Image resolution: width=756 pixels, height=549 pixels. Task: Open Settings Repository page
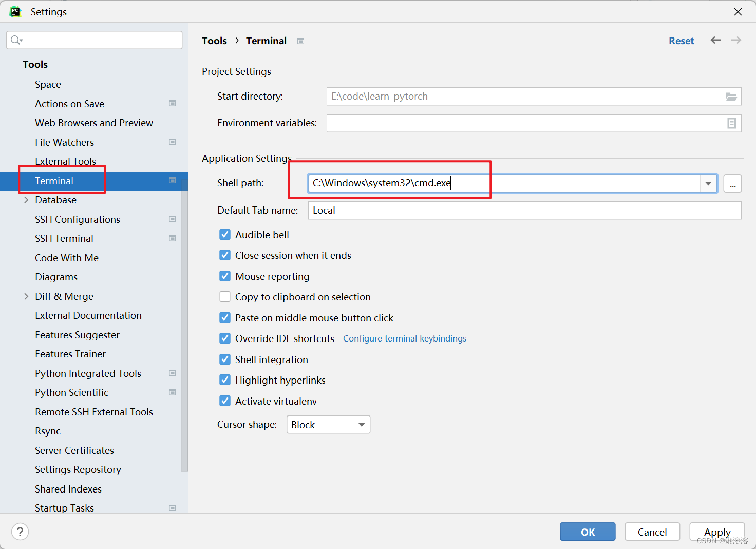coord(78,469)
